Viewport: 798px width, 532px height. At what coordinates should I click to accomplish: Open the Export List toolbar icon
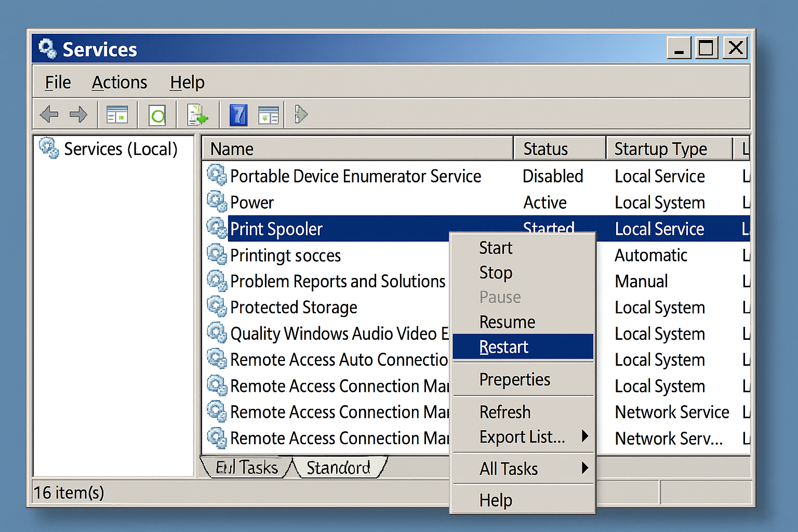point(198,114)
